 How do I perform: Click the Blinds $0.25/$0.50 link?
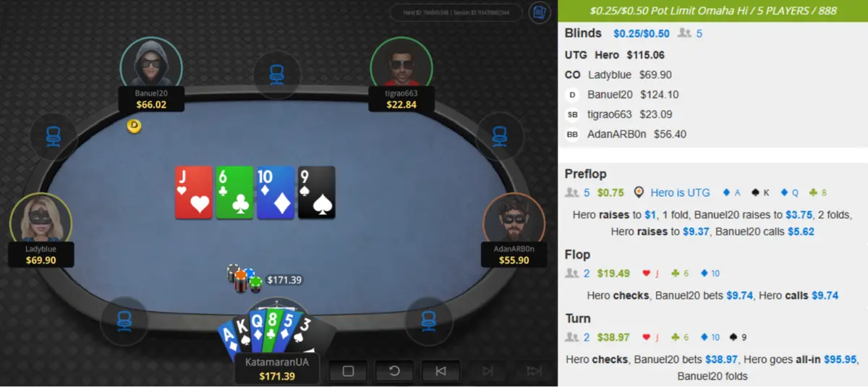coord(642,33)
